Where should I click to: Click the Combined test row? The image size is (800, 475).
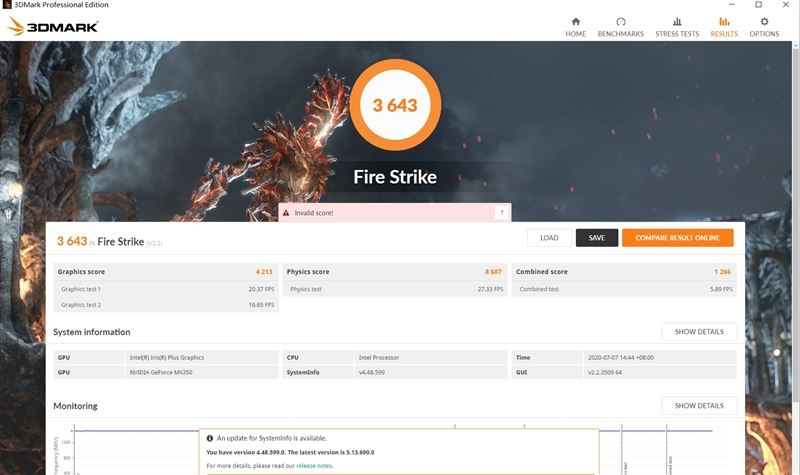click(x=624, y=289)
